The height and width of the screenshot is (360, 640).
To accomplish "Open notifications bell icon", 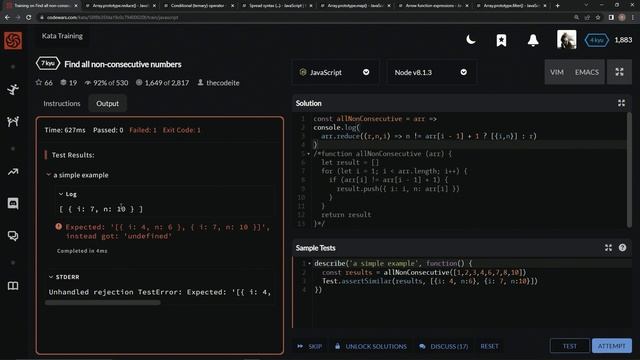I will [x=533, y=40].
